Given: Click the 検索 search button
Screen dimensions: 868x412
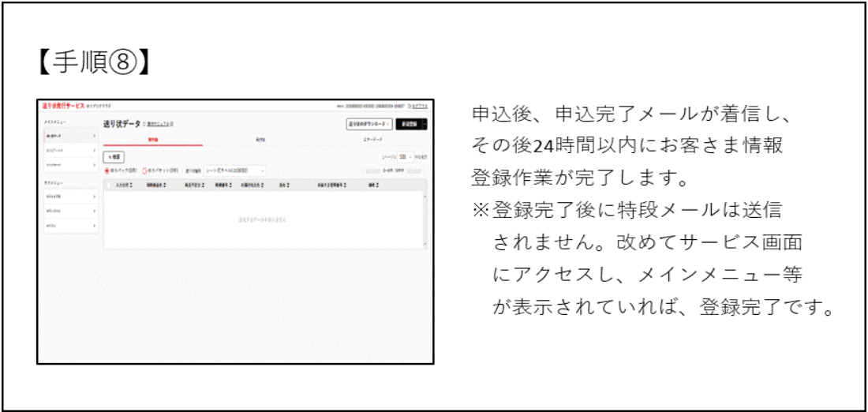Looking at the screenshot, I should point(114,157).
